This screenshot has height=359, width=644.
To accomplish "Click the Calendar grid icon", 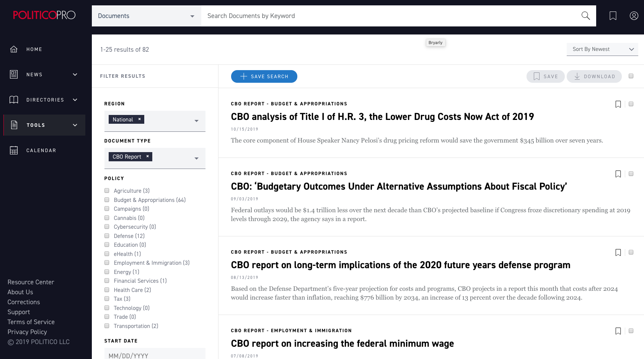I will click(x=14, y=150).
